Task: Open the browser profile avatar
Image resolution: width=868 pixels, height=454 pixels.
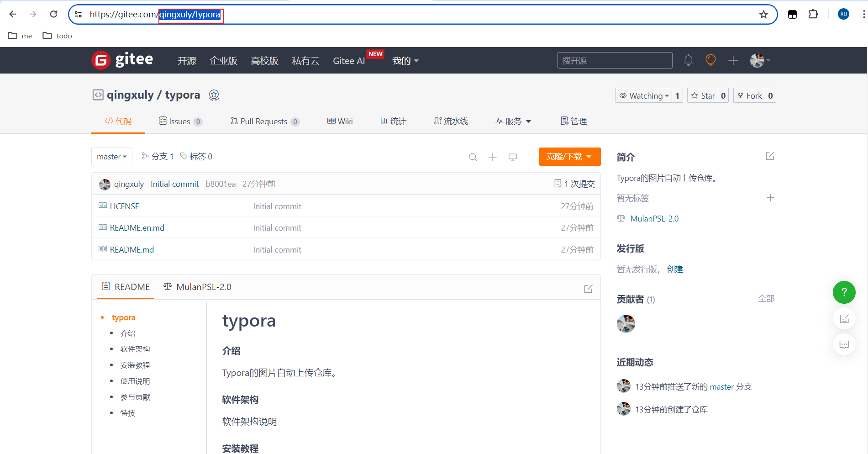Action: 843,14
